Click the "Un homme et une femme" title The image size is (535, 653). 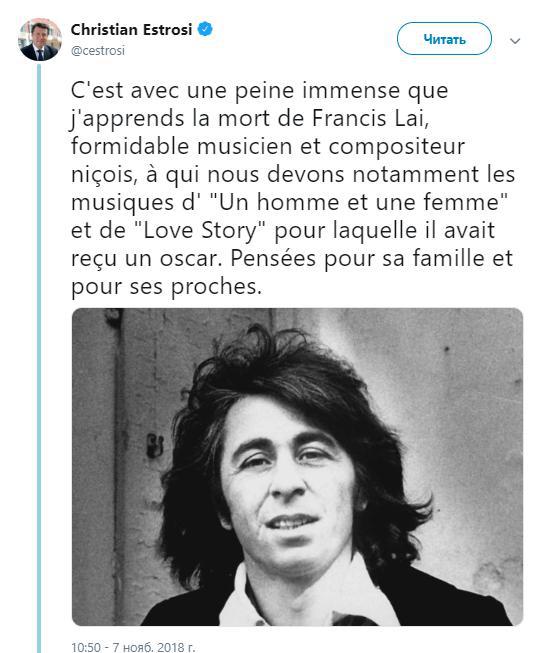(x=358, y=202)
